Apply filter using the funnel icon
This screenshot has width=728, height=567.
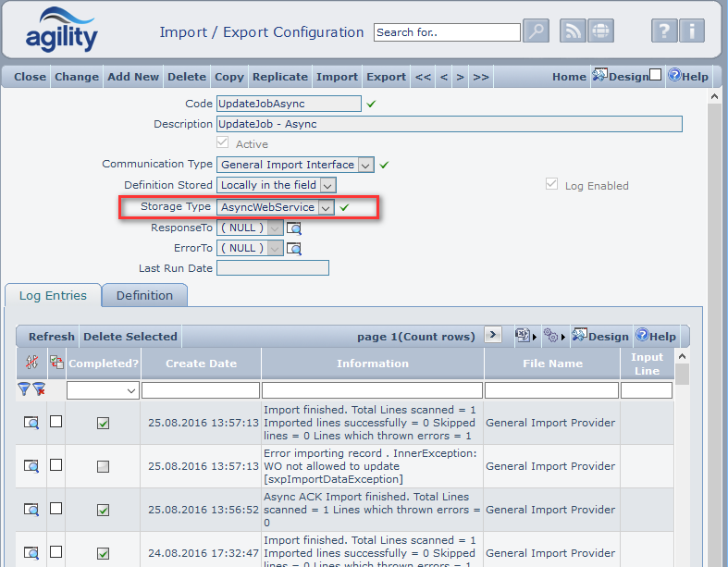pos(24,389)
